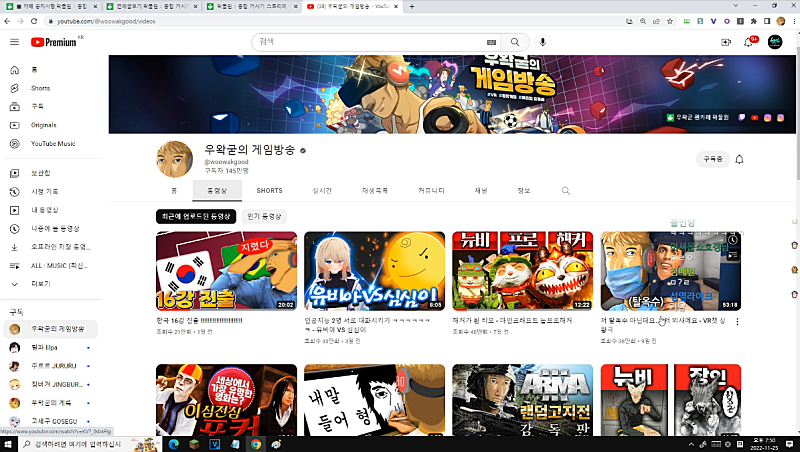Open the 탈옥수 VR video thumbnail

tap(670, 271)
